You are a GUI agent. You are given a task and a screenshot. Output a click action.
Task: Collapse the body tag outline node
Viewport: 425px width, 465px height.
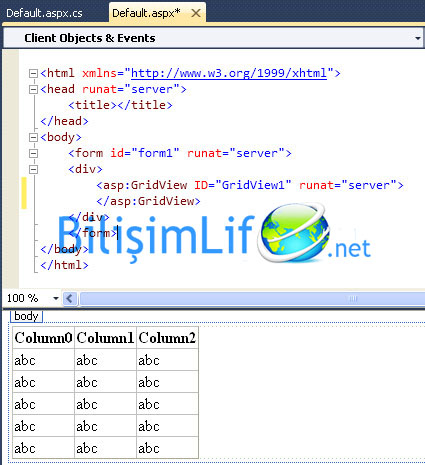click(33, 137)
